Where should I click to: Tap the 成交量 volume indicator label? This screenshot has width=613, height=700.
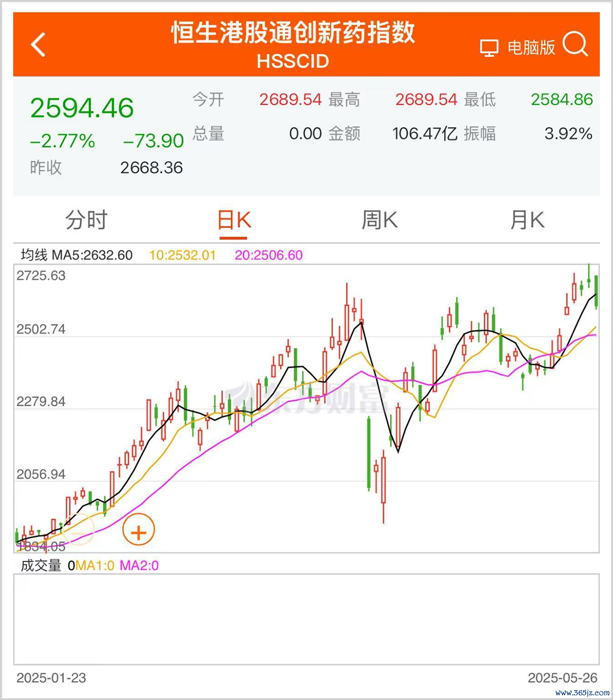[41, 565]
